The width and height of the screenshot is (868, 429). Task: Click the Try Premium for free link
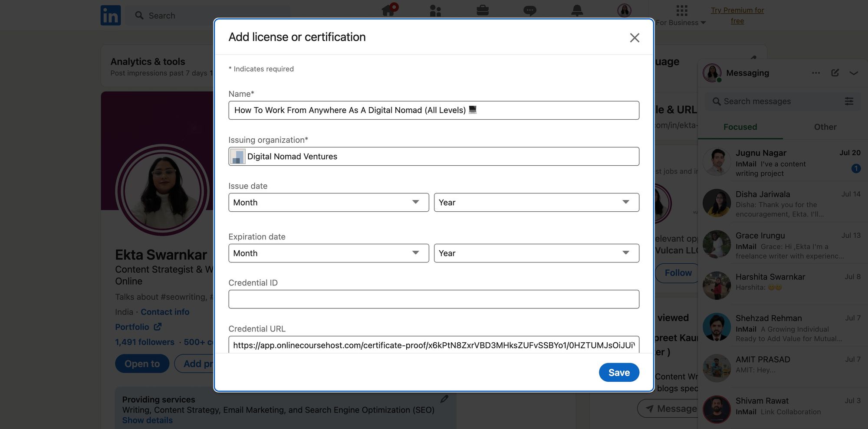coord(737,16)
